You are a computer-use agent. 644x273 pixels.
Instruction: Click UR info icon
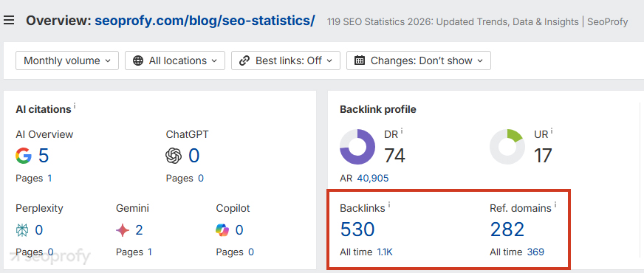pos(552,131)
